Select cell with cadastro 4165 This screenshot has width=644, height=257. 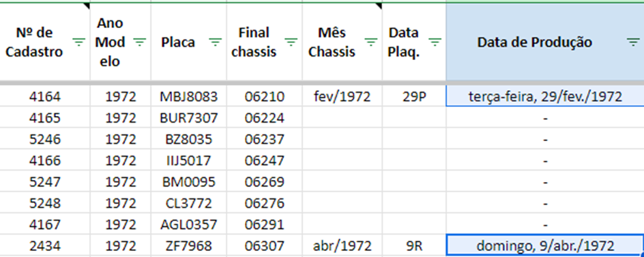pos(45,118)
